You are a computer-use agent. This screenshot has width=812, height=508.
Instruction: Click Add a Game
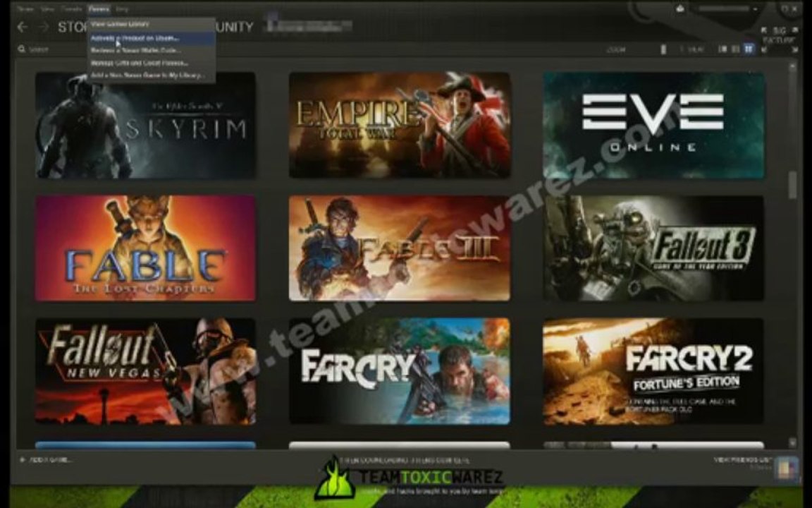pyautogui.click(x=46, y=460)
